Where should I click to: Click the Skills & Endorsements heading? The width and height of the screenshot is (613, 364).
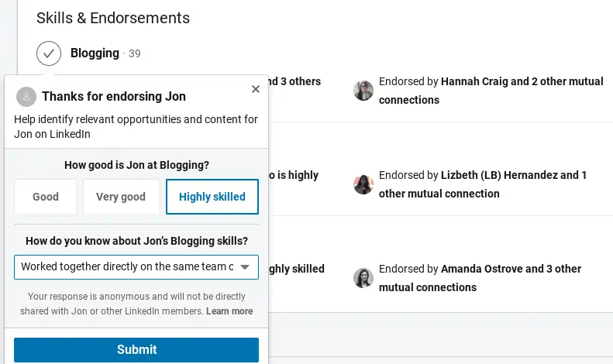point(113,18)
